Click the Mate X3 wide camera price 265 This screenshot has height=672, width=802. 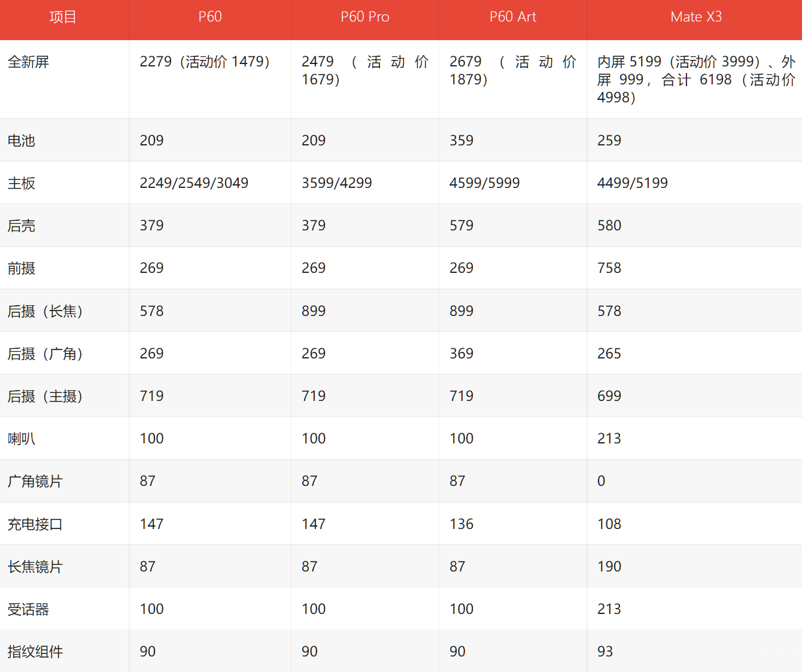pyautogui.click(x=609, y=354)
